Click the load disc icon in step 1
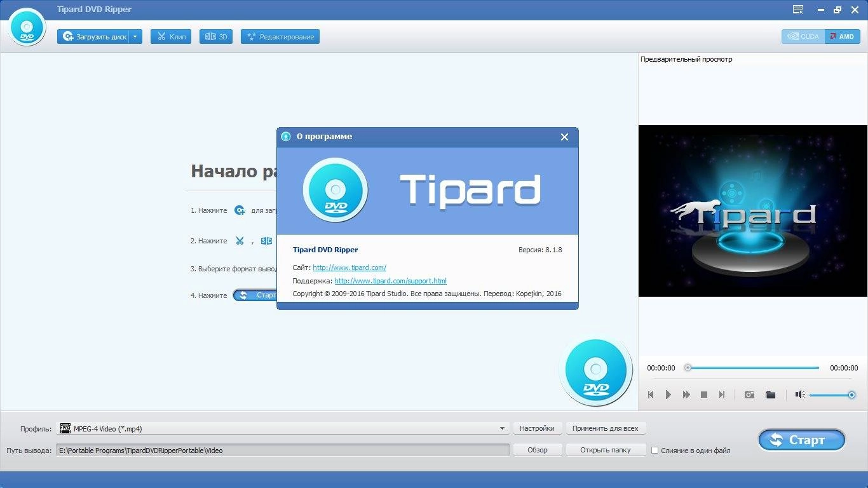 (240, 210)
